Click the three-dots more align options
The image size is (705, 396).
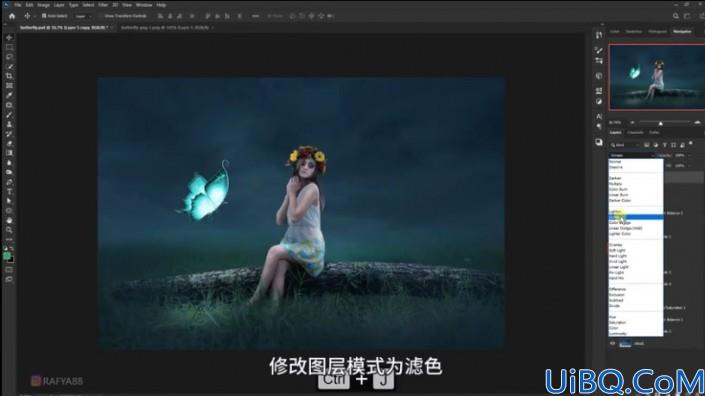pyautogui.click(x=255, y=16)
